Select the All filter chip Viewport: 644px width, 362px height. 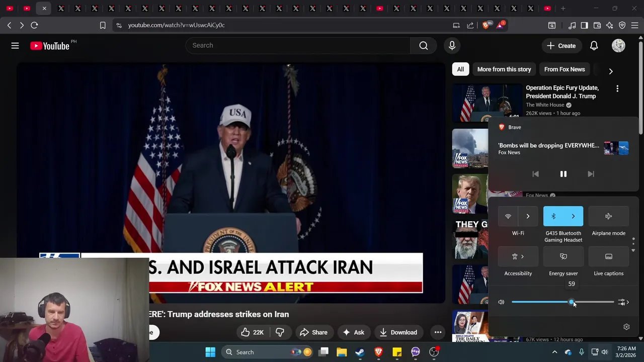pyautogui.click(x=460, y=69)
